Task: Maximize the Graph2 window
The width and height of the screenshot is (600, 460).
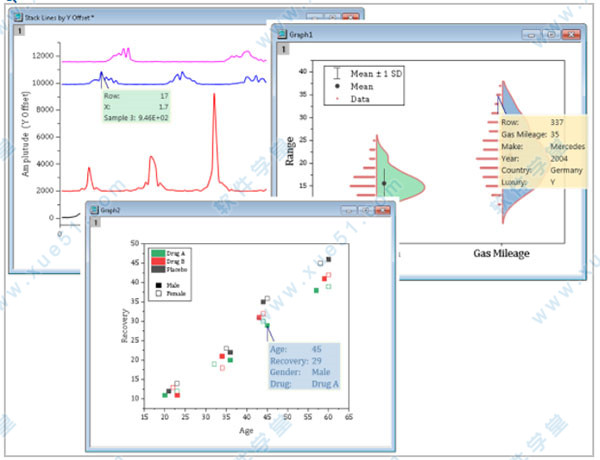Action: click(365, 210)
